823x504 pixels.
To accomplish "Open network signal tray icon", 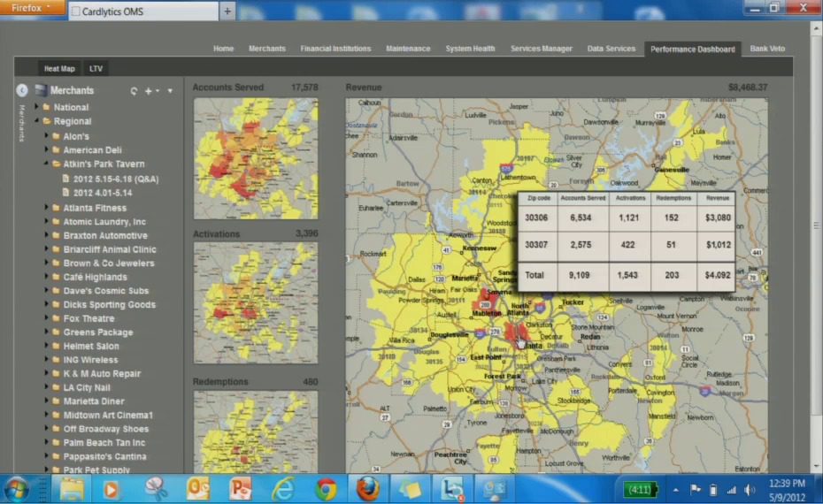I will click(x=731, y=491).
